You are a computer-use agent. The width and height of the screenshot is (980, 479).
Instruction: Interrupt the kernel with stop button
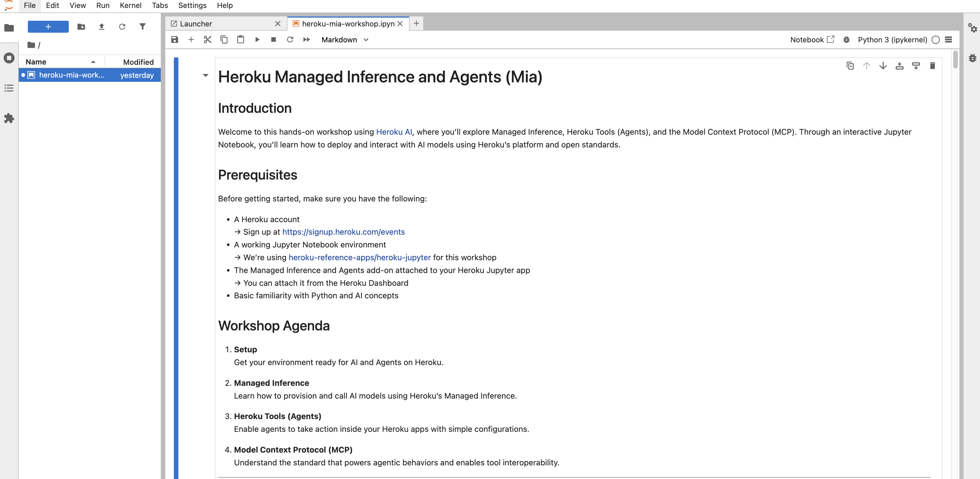[274, 39]
